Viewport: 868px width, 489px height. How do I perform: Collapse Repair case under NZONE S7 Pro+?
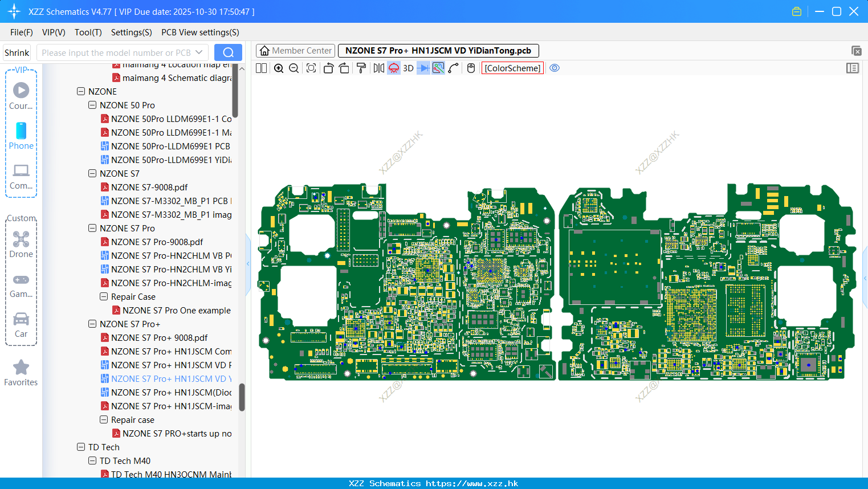104,419
